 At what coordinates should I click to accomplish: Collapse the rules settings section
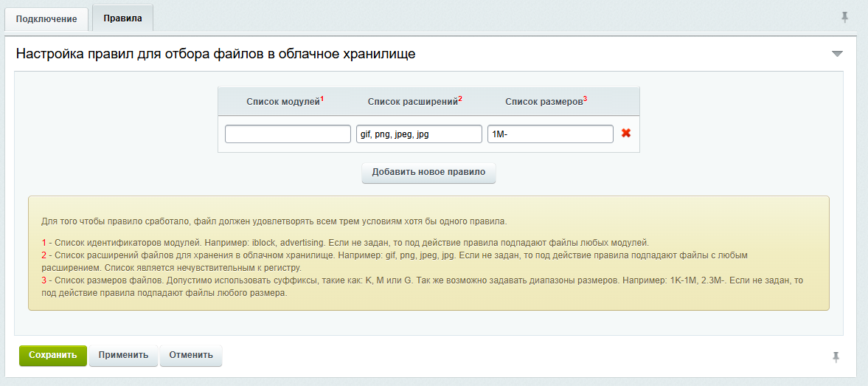(837, 54)
